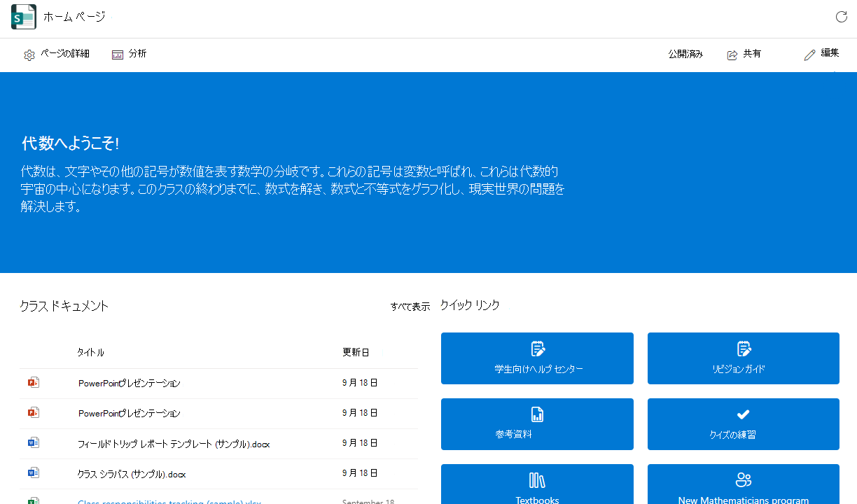Click the browser refresh icon
This screenshot has width=857, height=504.
click(842, 17)
